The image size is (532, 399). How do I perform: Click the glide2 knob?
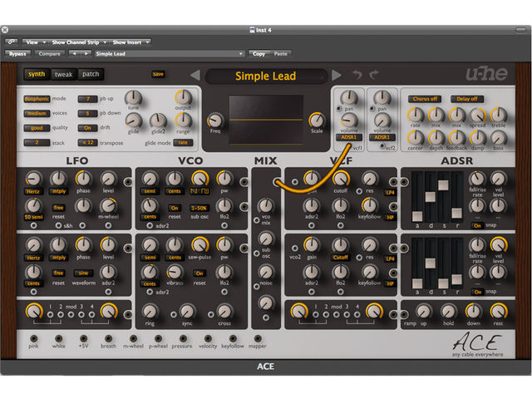(158, 121)
